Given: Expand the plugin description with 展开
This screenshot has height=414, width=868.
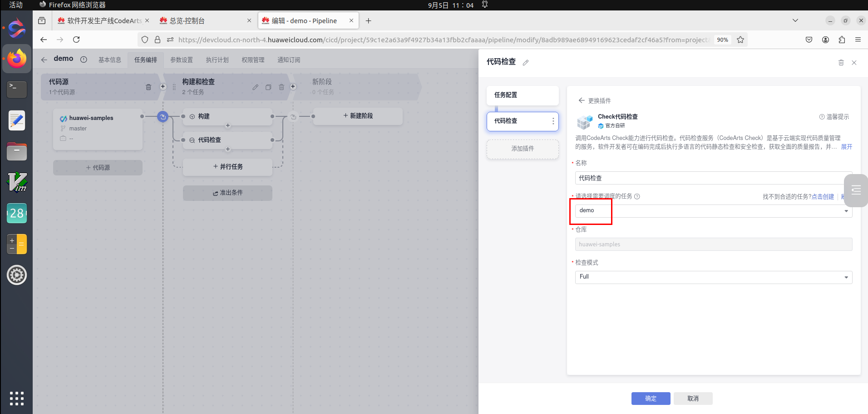Looking at the screenshot, I should 847,147.
